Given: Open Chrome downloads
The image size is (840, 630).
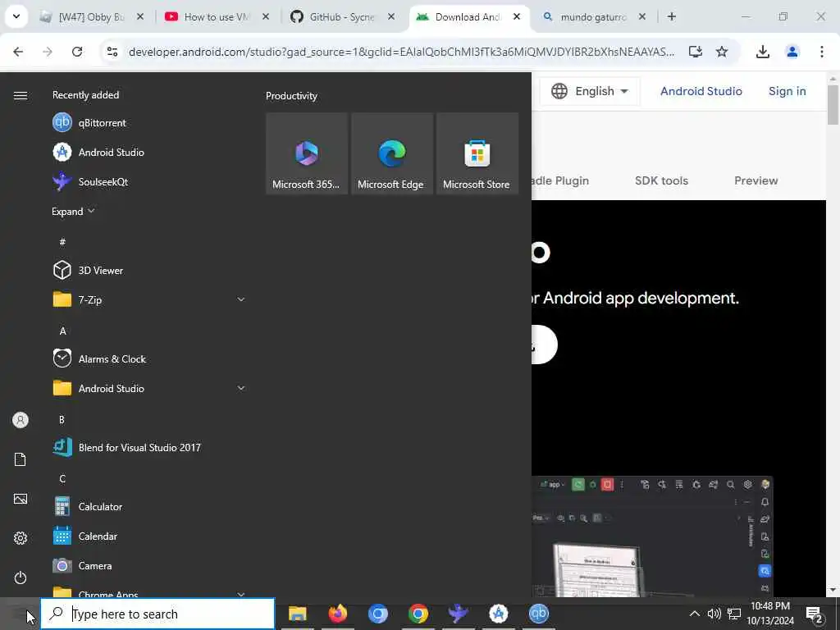Looking at the screenshot, I should pos(763,52).
